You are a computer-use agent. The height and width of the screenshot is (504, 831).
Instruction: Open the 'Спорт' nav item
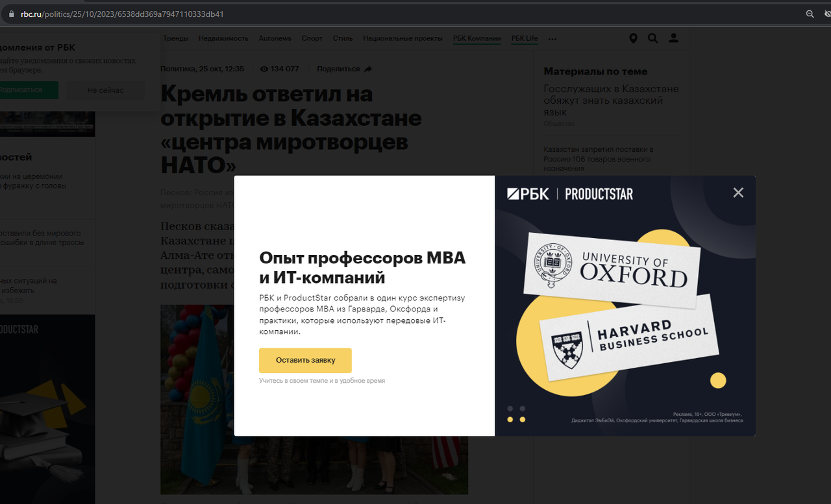(312, 38)
